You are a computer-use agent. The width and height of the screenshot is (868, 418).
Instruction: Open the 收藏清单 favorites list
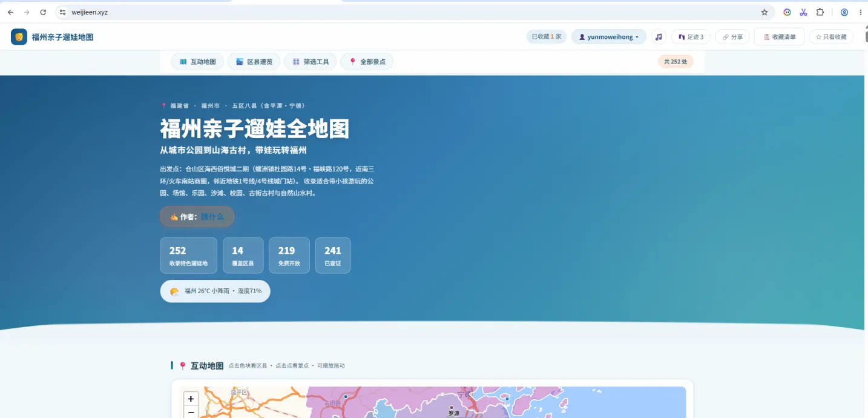(779, 37)
